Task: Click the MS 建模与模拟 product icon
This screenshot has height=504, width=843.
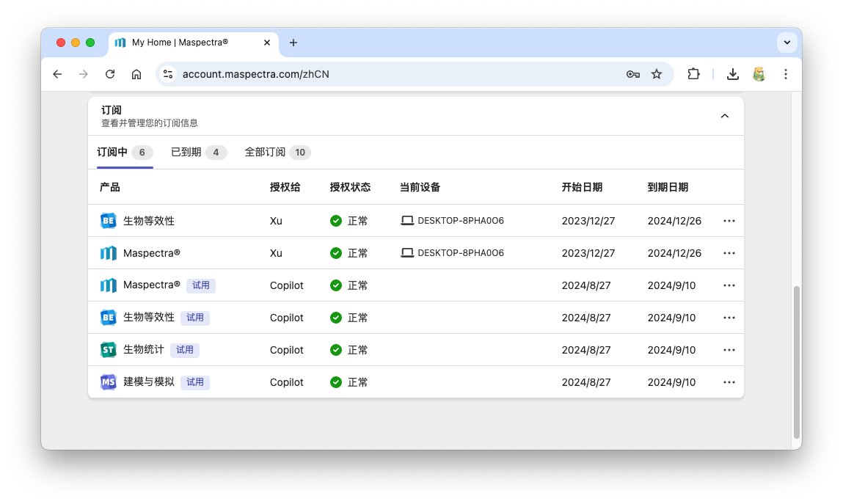Action: pos(108,382)
